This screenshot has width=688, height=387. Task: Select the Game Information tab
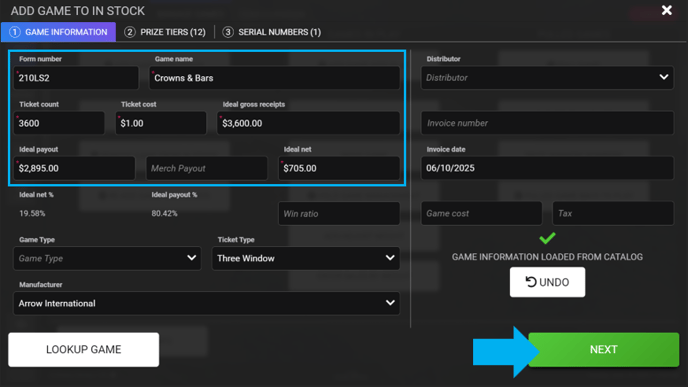point(58,32)
